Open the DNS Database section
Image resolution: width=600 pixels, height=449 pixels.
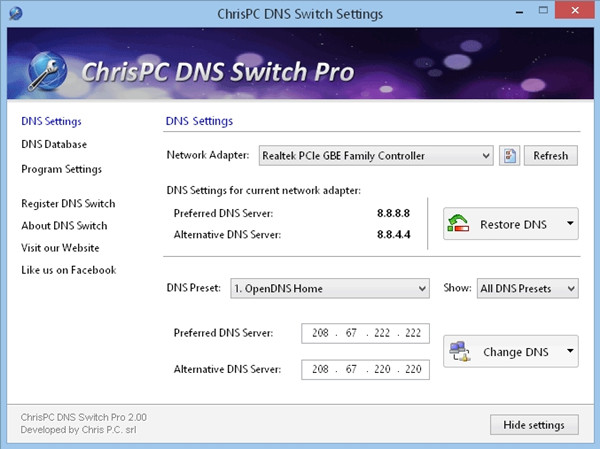(x=54, y=144)
